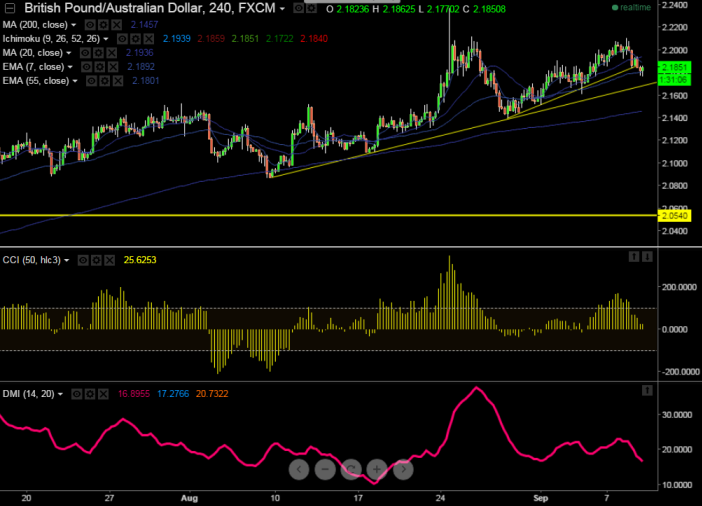Remove the MA (200, close) indicator
Image resolution: width=702 pixels, height=506 pixels.
click(116, 25)
